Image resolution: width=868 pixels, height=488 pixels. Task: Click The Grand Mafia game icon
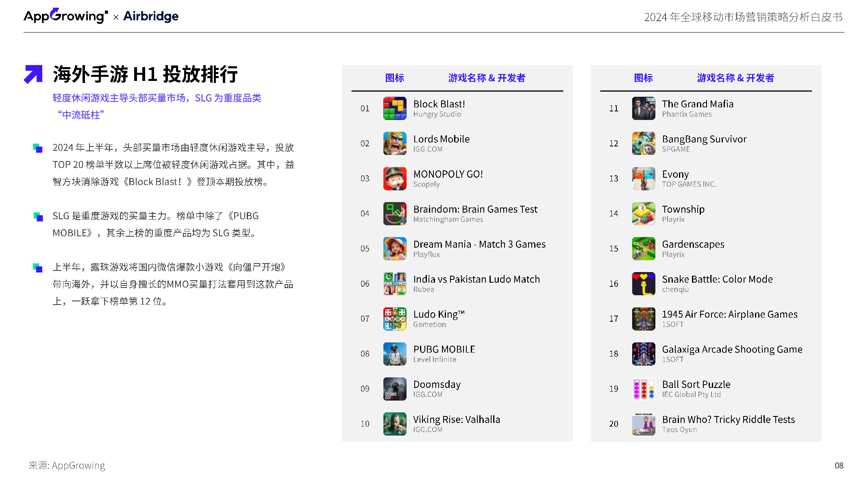(643, 108)
